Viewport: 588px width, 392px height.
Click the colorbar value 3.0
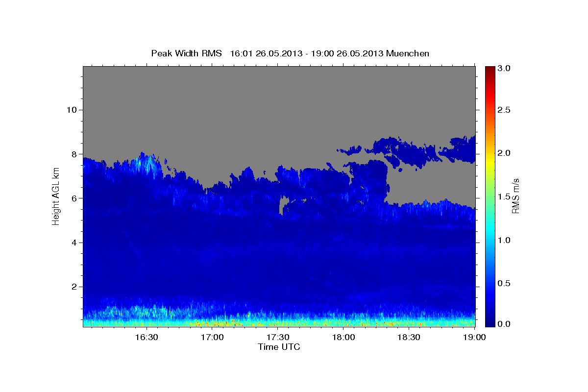(x=504, y=69)
